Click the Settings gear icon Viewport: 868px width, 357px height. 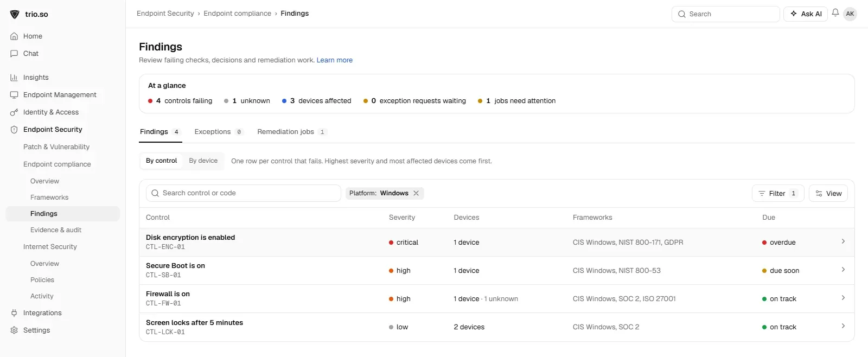(14, 330)
